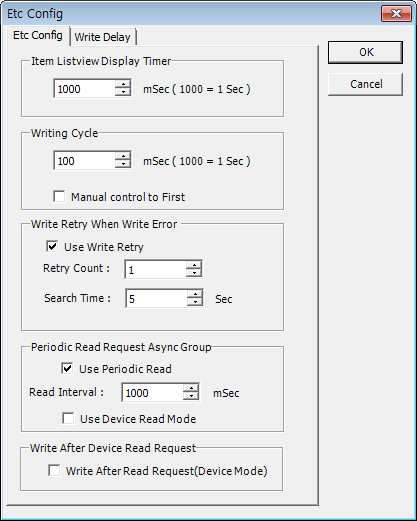
Task: Decrease the Search Time value
Action: [x=195, y=302]
